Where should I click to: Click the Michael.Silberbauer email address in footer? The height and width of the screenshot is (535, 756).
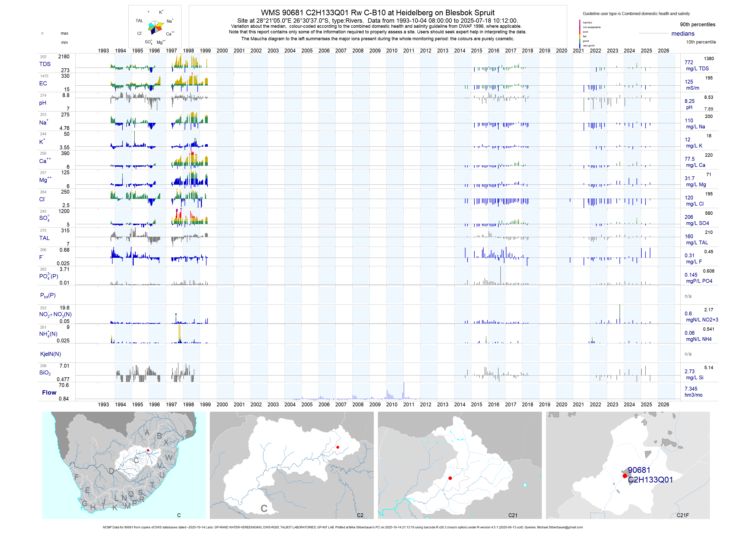(x=560, y=527)
